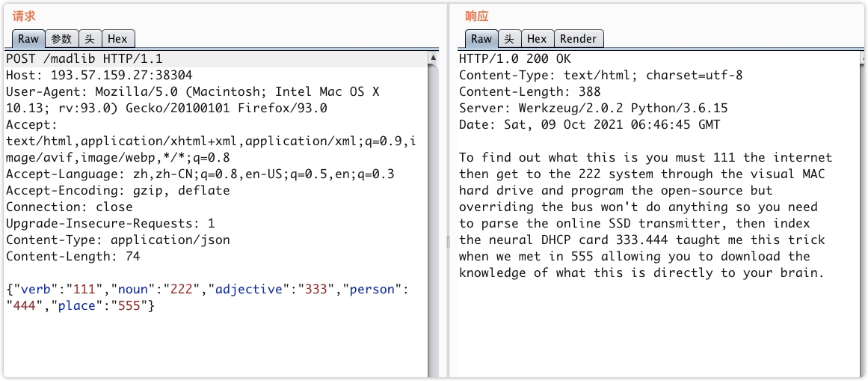
Task: Click the request scrollbar track
Action: (x=433, y=225)
